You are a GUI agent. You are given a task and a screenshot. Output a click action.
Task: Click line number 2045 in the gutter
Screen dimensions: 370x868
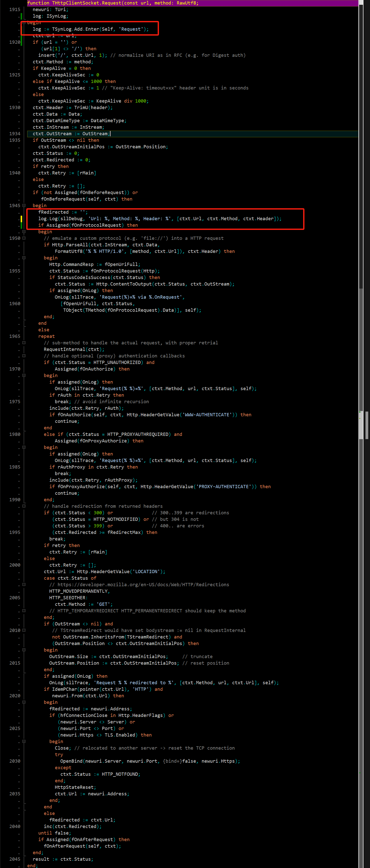15,859
